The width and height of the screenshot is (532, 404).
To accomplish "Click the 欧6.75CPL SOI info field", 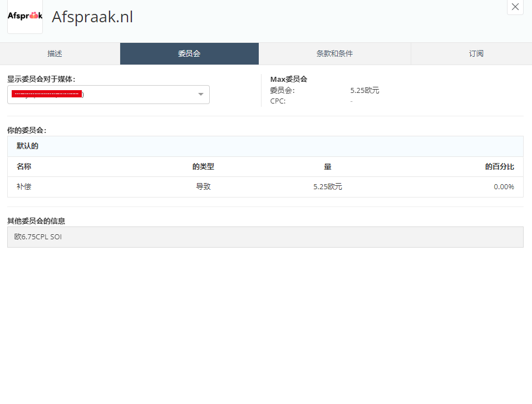I will click(265, 237).
